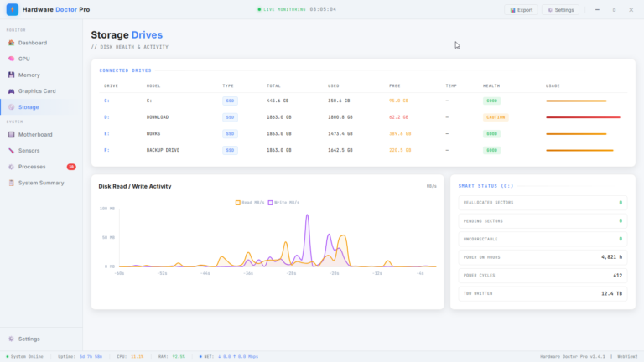
Task: Open the Memory page
Action: [x=41, y=75]
